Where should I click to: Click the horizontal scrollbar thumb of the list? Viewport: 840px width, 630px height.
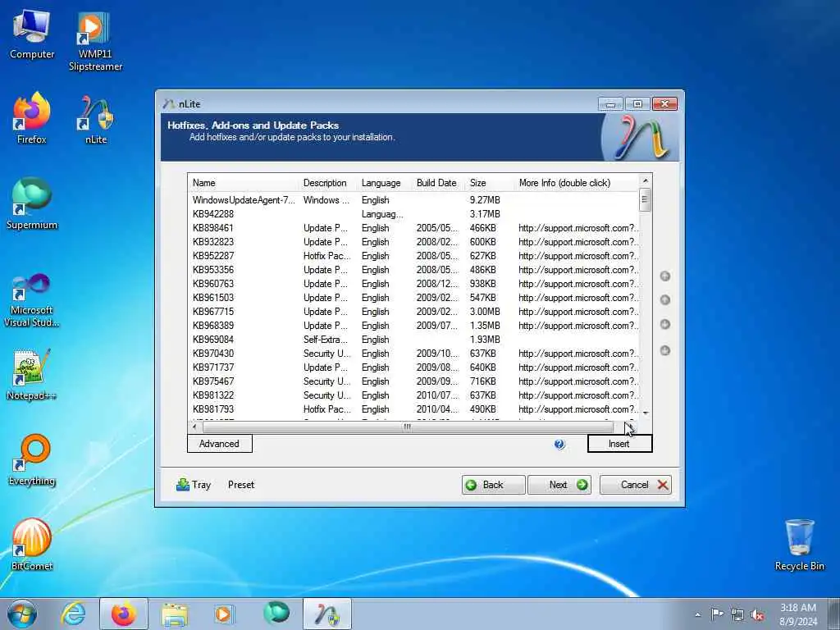408,427
